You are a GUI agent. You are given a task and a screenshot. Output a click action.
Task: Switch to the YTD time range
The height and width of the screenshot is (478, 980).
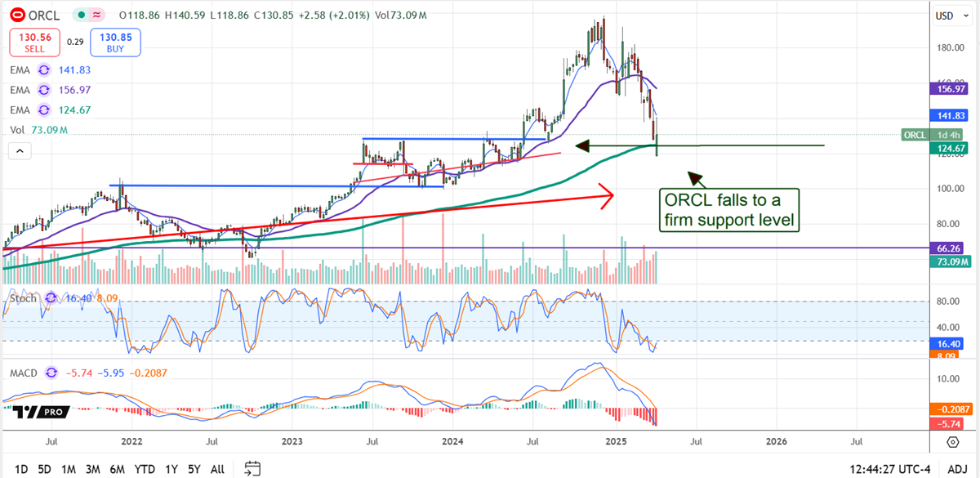(145, 469)
